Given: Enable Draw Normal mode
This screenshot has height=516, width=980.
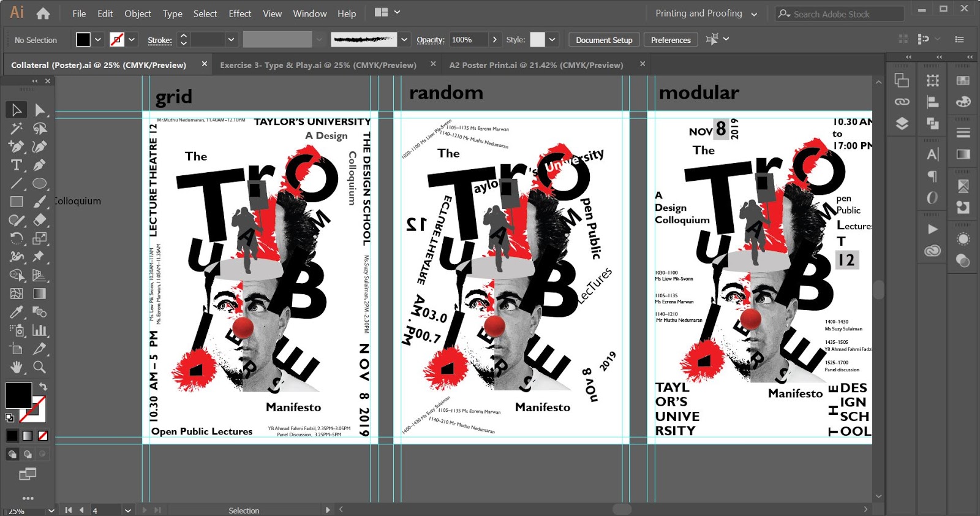Looking at the screenshot, I should point(12,454).
